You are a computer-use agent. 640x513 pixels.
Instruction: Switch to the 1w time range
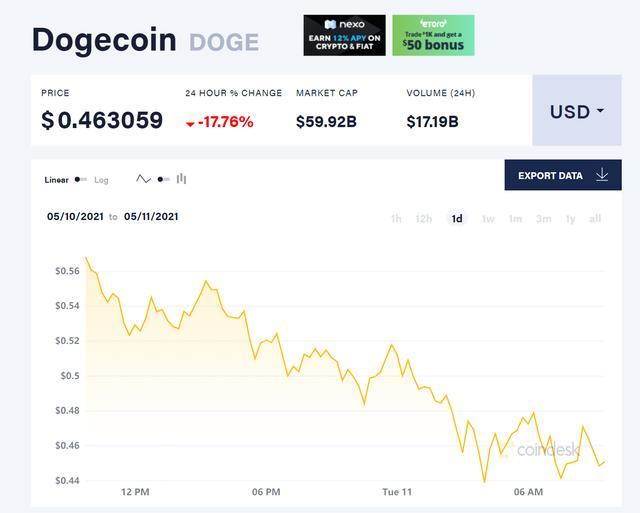click(x=488, y=219)
